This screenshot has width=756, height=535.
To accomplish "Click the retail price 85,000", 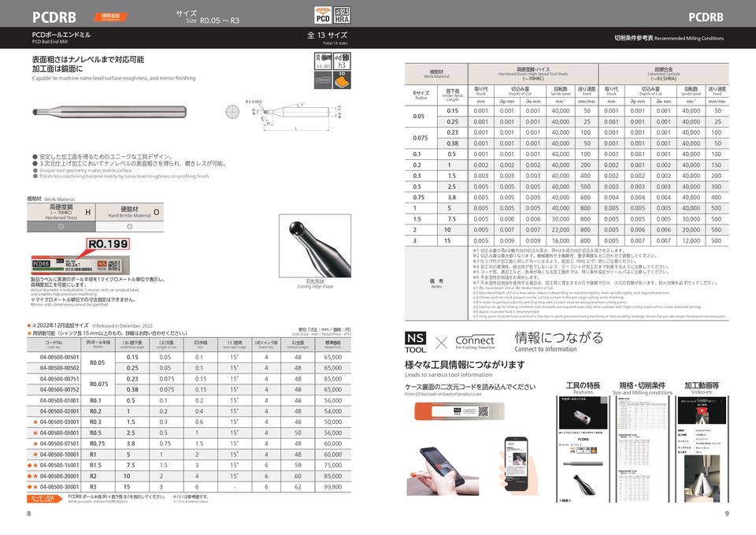I will point(333,476).
